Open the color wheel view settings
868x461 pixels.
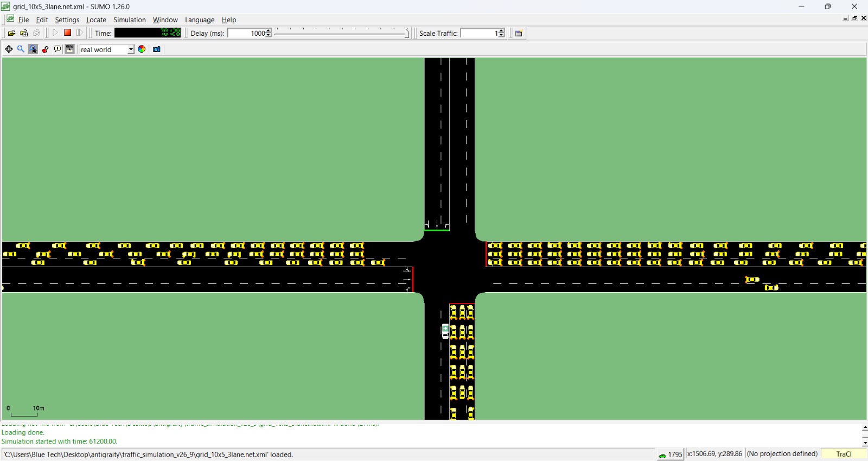[x=142, y=49]
